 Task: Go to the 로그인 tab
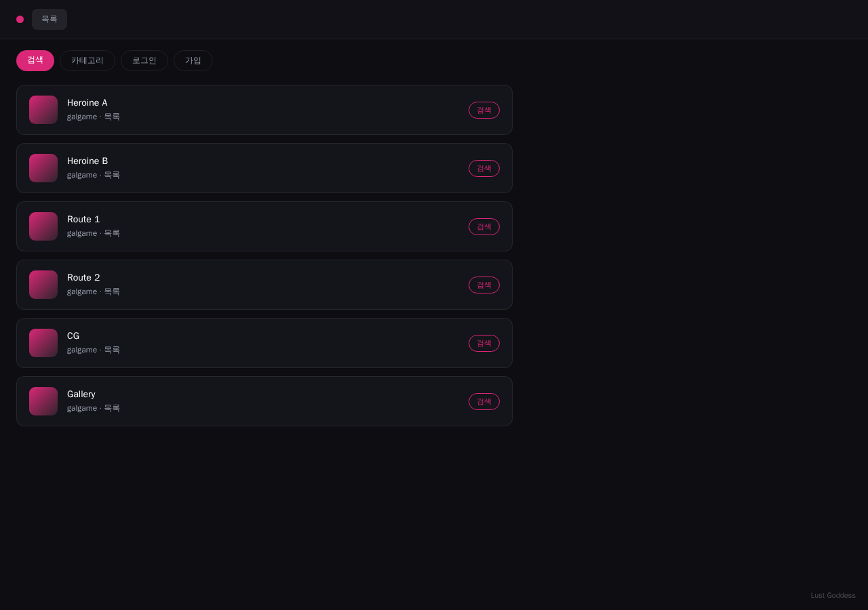point(144,60)
